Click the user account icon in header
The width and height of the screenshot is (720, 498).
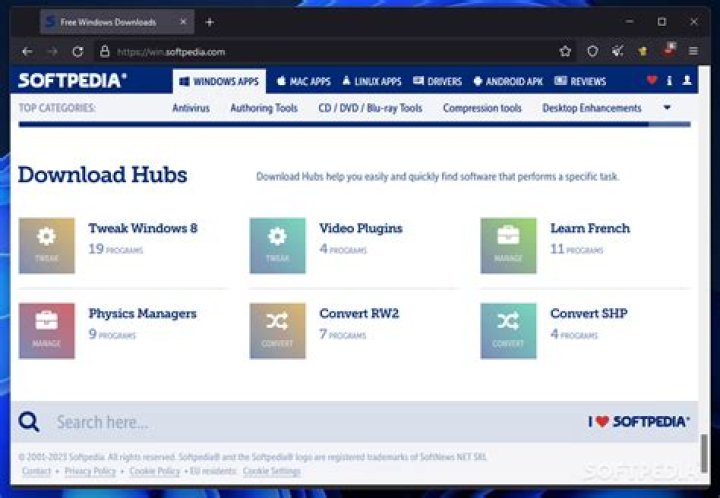[x=687, y=80]
